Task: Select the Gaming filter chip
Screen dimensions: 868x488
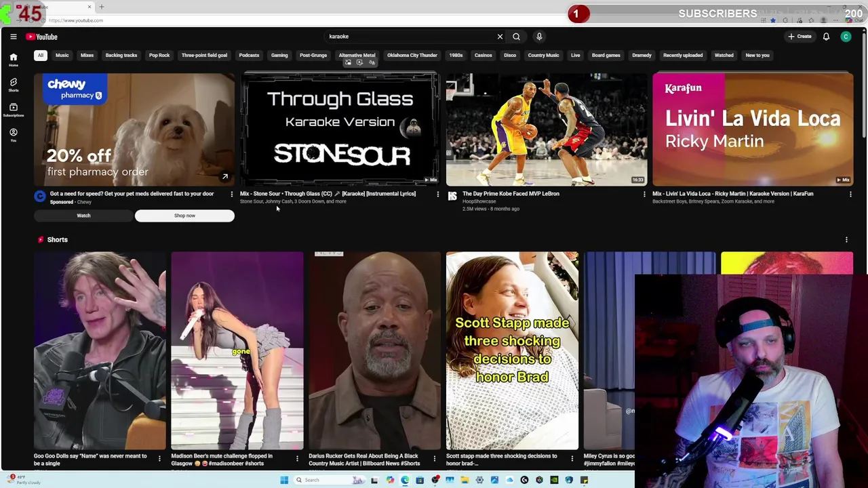Action: 279,56
